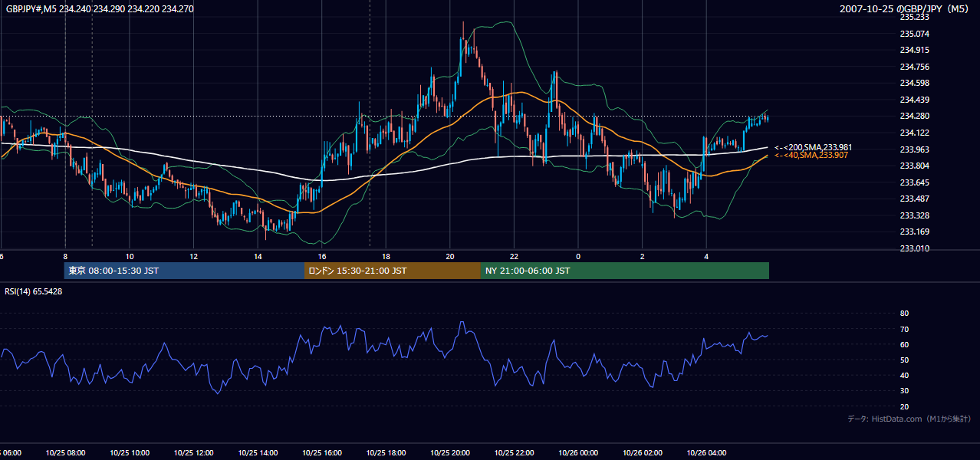Click hour label 20 under the price chart
Viewport: 980px width, 460px height.
[450, 256]
